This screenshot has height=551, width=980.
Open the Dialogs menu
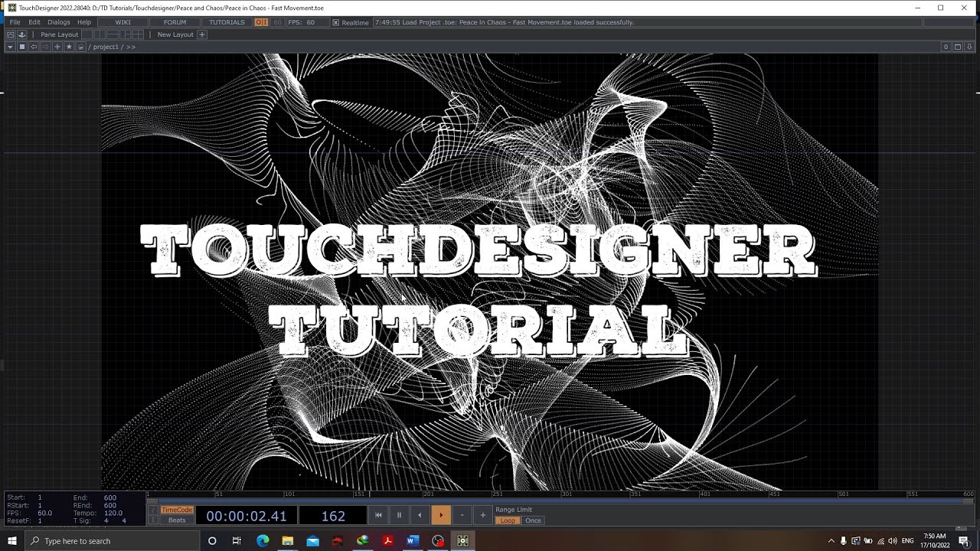[58, 22]
